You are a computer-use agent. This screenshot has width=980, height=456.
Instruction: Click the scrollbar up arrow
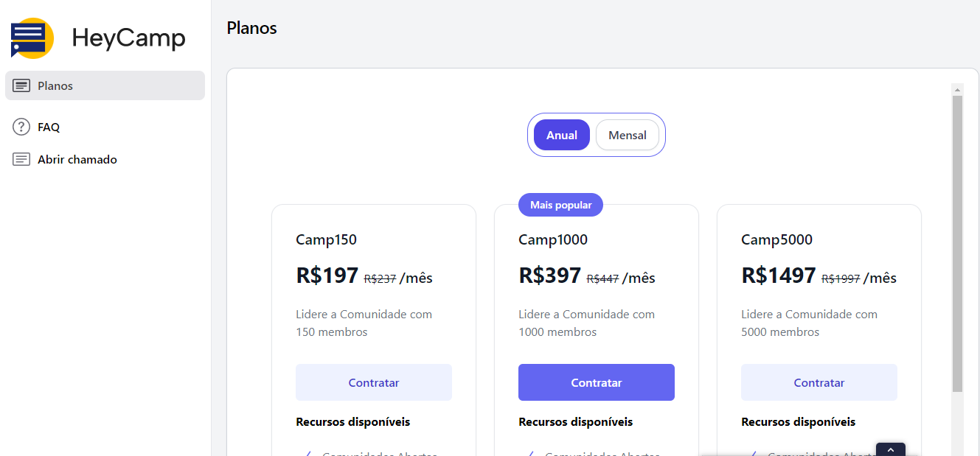click(x=957, y=90)
